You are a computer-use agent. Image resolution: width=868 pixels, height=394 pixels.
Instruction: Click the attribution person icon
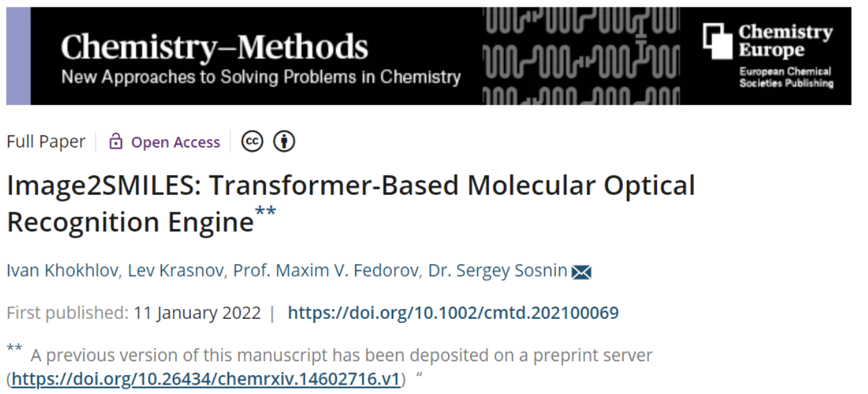point(285,142)
